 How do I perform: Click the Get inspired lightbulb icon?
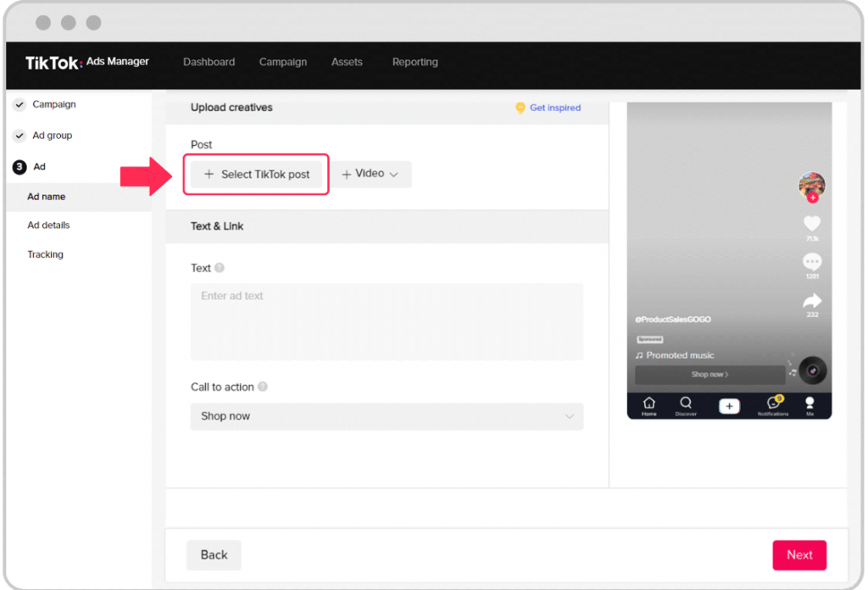coord(520,108)
